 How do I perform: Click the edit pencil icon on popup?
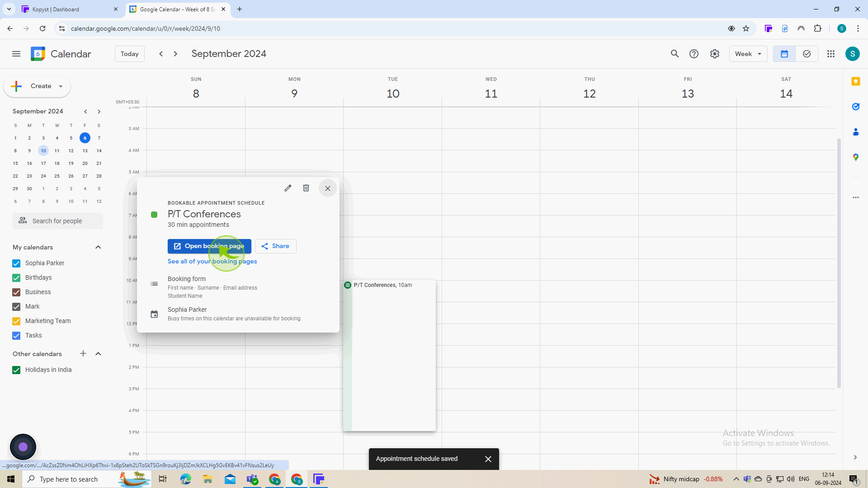(x=288, y=188)
